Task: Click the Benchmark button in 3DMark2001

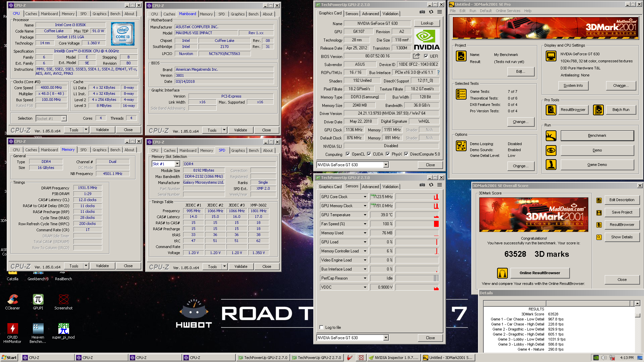Action: [x=597, y=136]
